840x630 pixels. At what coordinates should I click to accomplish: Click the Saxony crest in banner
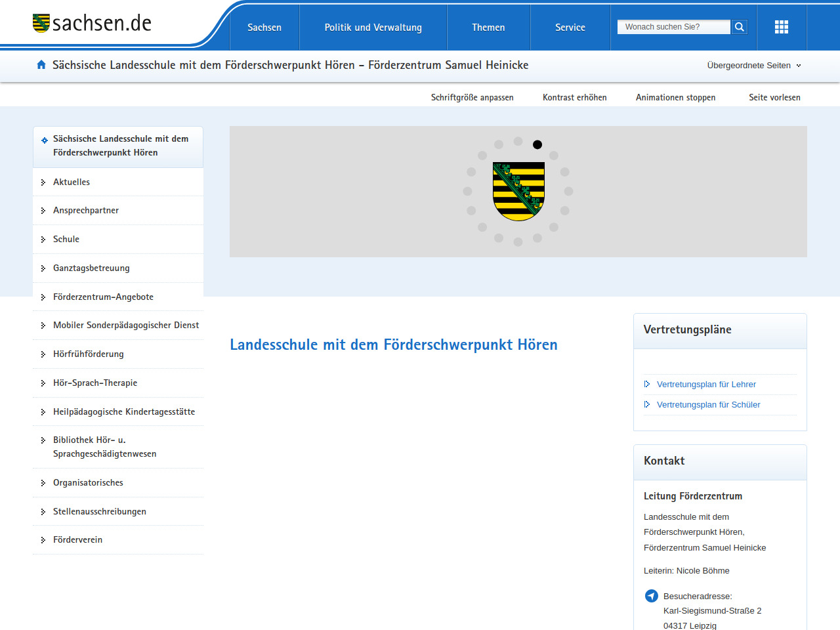tap(518, 192)
